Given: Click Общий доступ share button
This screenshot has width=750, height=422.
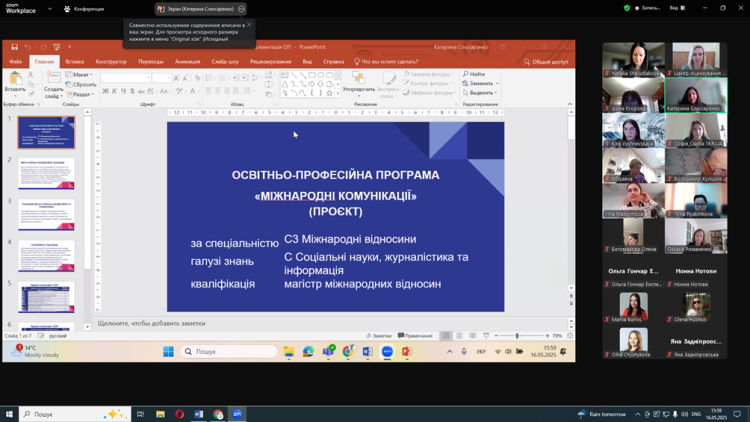Looking at the screenshot, I should [x=546, y=62].
